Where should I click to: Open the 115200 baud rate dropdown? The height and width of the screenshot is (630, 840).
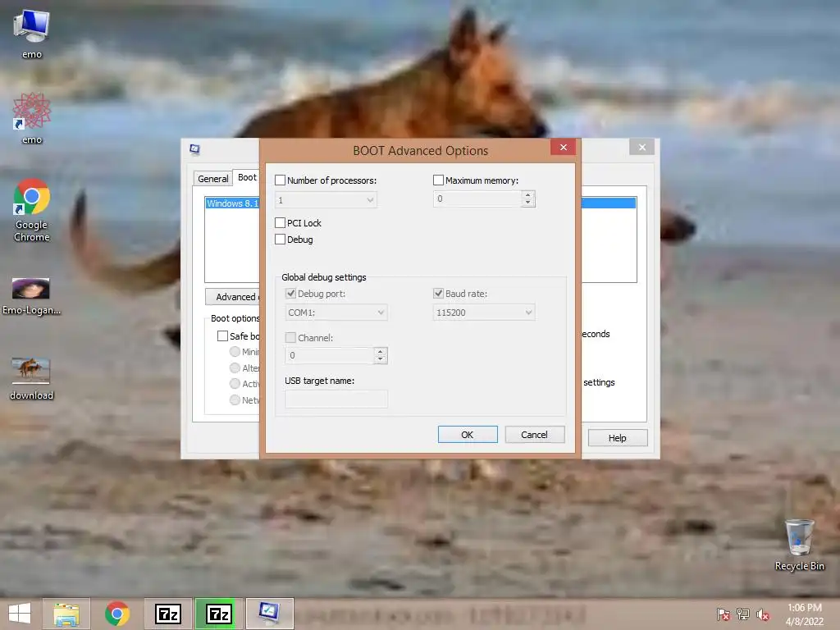484,313
